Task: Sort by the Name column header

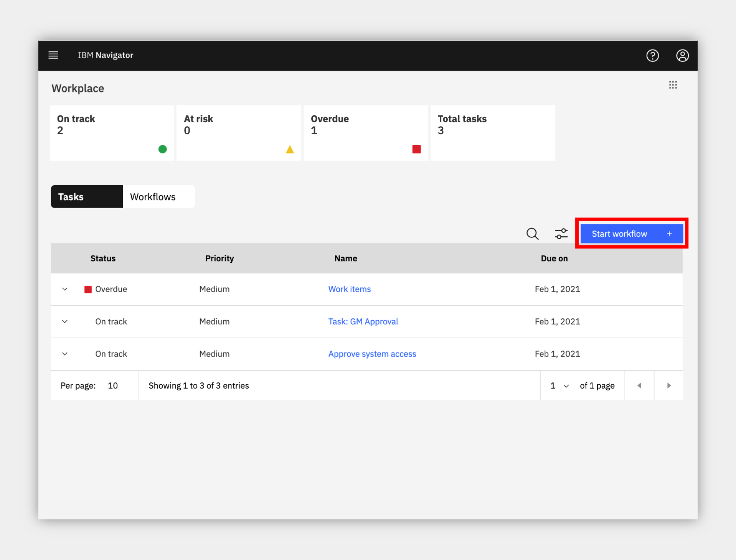Action: pos(346,259)
